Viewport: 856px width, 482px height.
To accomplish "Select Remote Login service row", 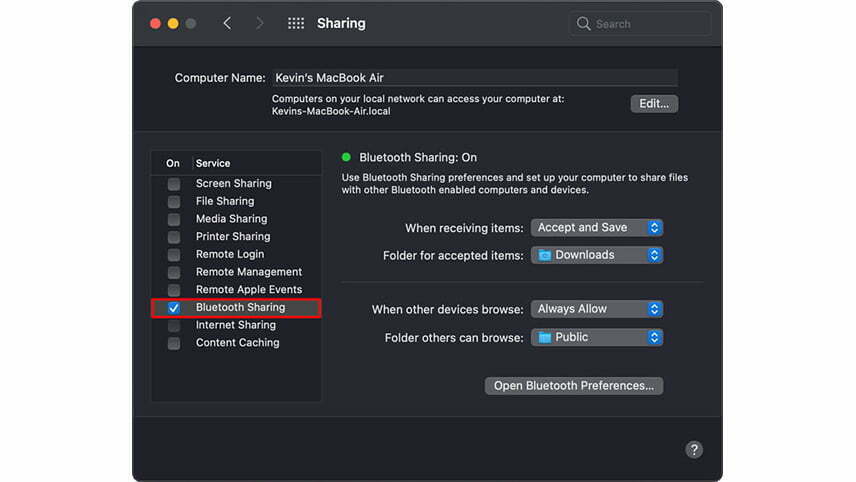I will pos(236,254).
